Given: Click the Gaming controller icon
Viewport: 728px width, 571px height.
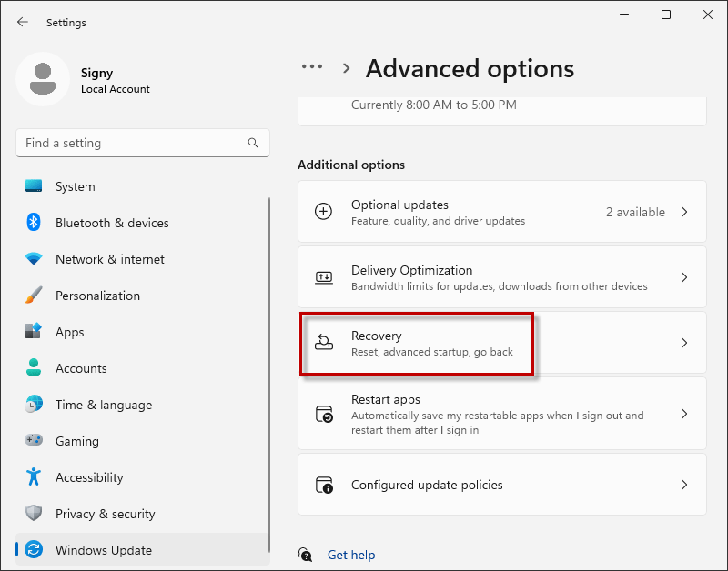Looking at the screenshot, I should click(x=34, y=440).
